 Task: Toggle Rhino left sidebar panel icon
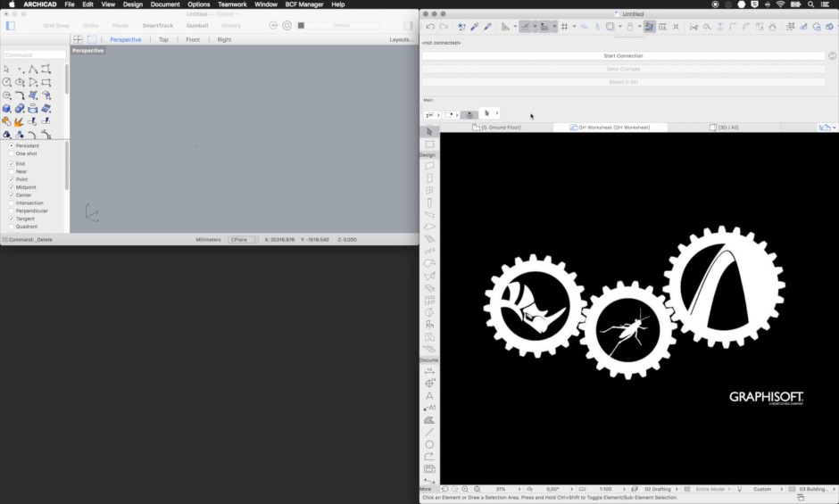click(x=10, y=26)
